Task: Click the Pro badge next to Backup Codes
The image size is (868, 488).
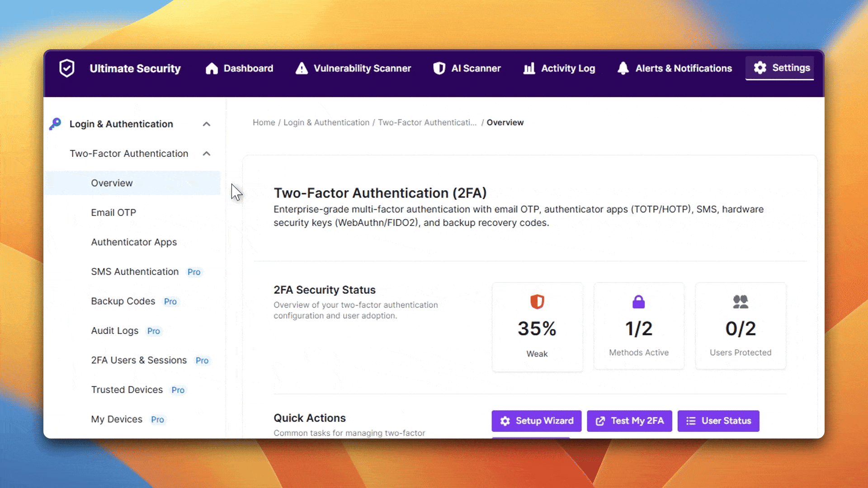Action: [170, 301]
